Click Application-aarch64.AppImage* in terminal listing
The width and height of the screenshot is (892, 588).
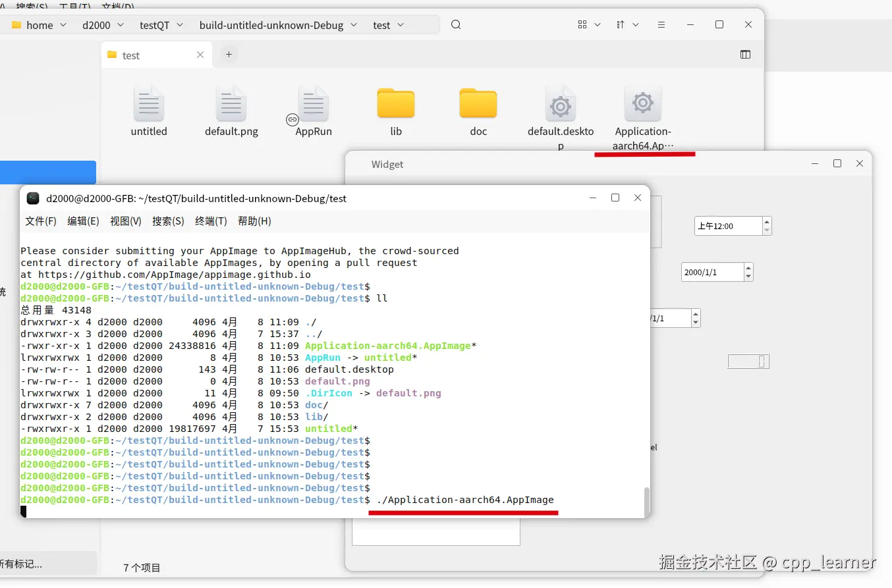click(391, 346)
